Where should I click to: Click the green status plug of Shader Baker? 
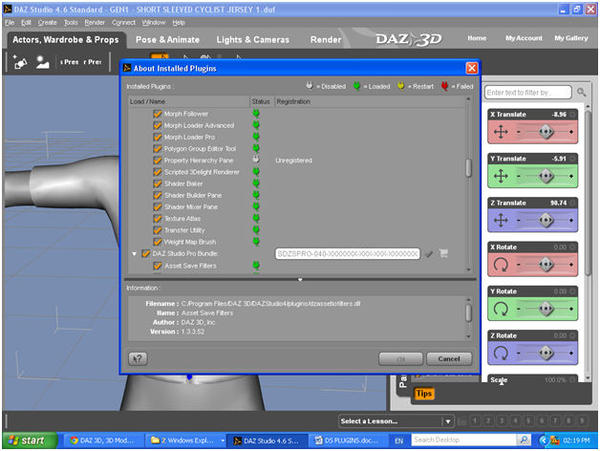click(256, 183)
